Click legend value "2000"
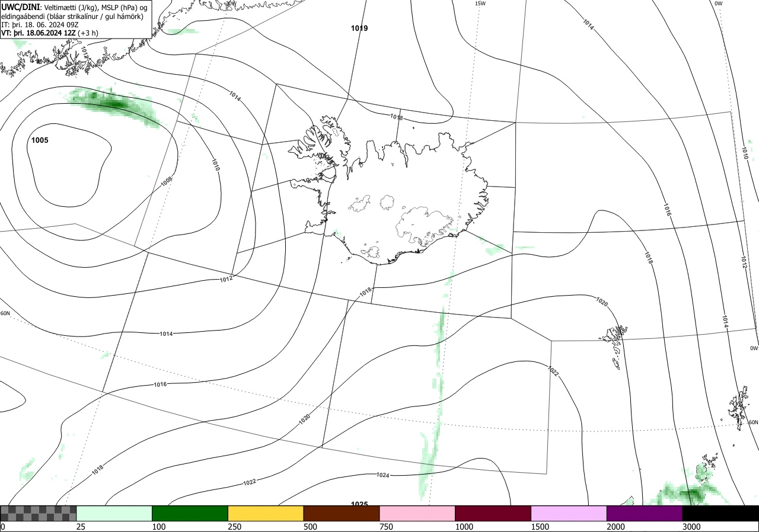Image resolution: width=759 pixels, height=532 pixels. [x=616, y=527]
